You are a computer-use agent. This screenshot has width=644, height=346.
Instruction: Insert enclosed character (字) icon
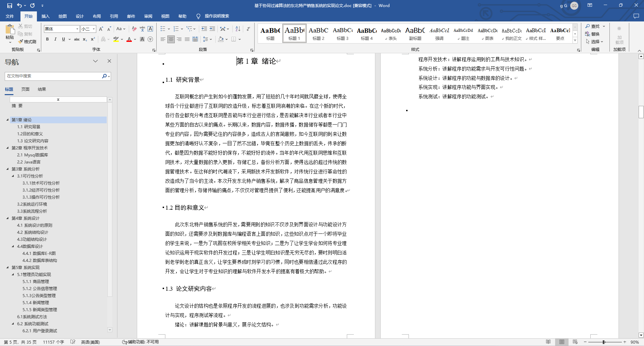pos(150,39)
